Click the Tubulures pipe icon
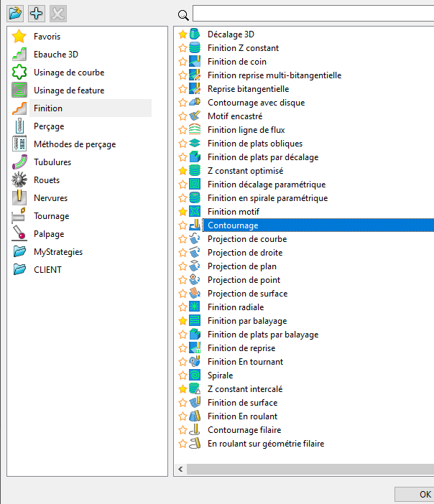 click(20, 162)
